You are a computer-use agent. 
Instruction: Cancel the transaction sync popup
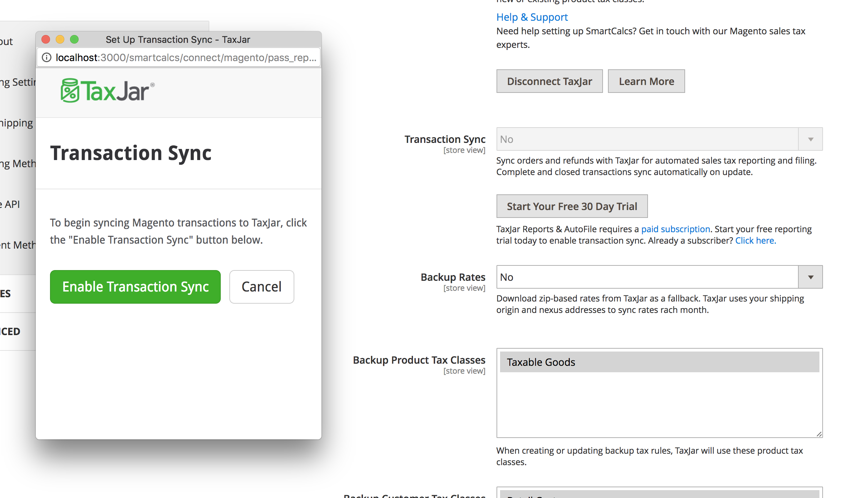pos(261,287)
